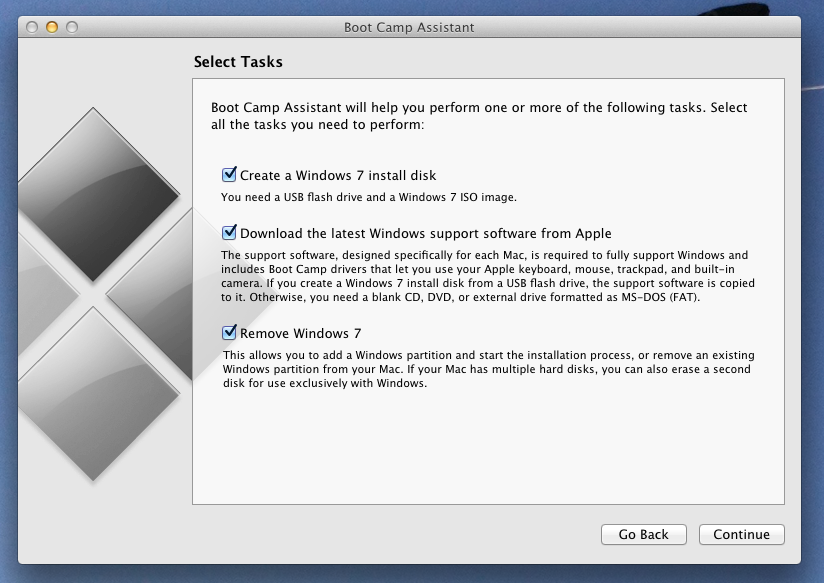Screen dimensions: 824x583
Task: Zoom the window using the green button
Action: (x=72, y=27)
